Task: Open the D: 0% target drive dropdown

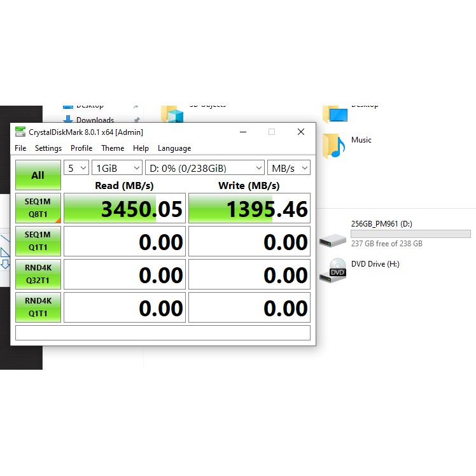Action: [204, 168]
